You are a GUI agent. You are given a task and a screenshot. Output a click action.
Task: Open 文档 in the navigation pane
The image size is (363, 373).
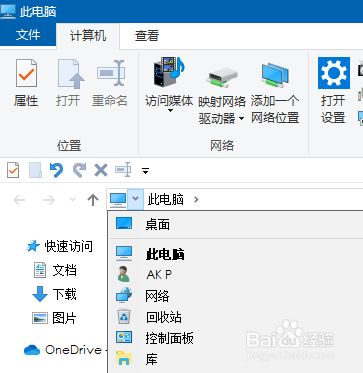64,270
